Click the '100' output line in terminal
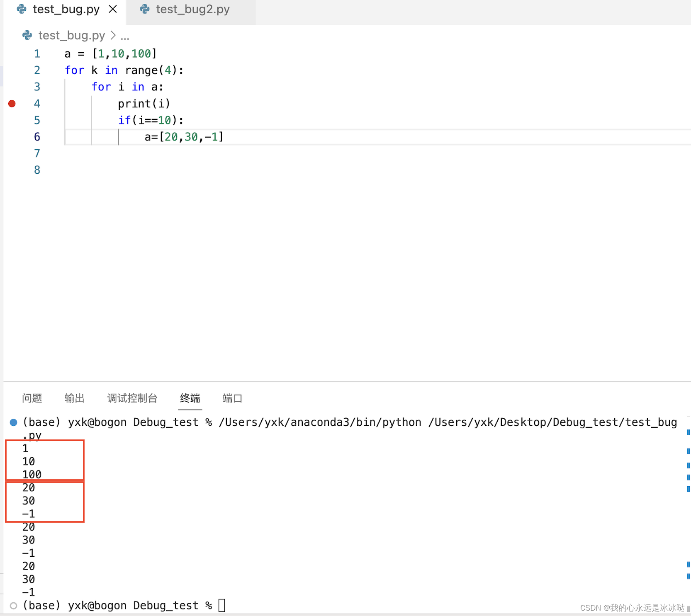691x616 pixels. (x=32, y=475)
